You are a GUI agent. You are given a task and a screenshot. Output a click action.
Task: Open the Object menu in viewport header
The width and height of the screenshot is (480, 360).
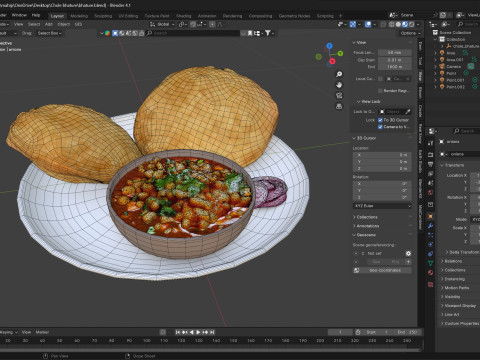coord(64,24)
